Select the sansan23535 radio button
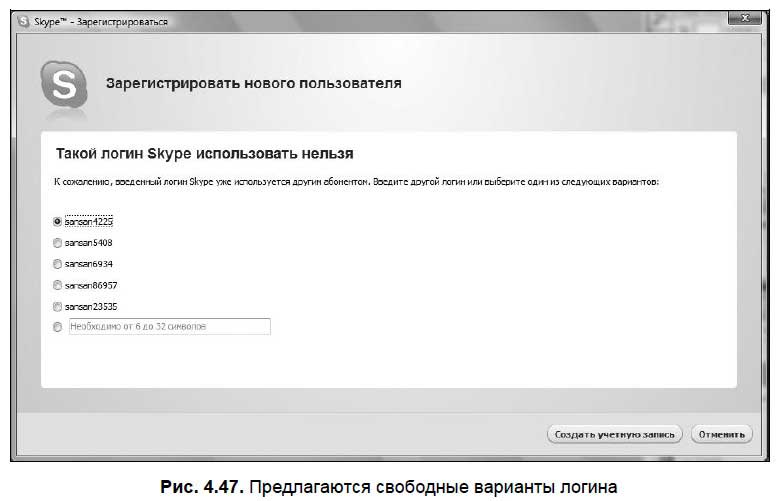Viewport: 778px width, 501px height. [x=57, y=306]
